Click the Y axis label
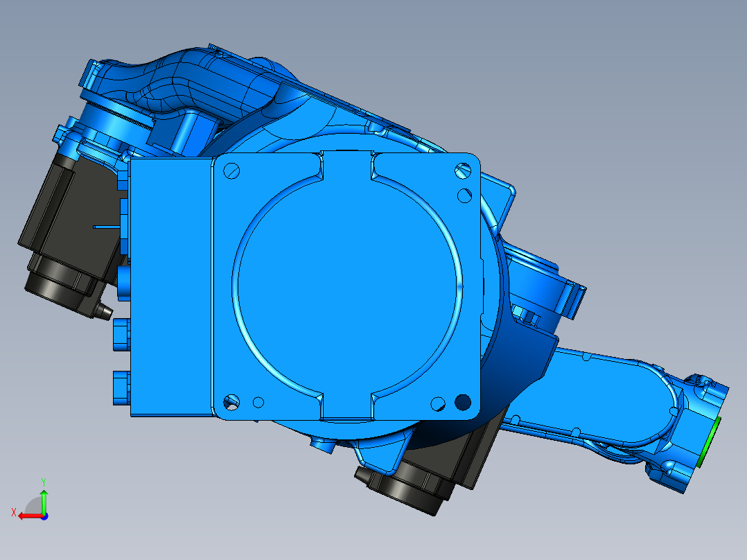747x560 pixels. pyautogui.click(x=44, y=480)
